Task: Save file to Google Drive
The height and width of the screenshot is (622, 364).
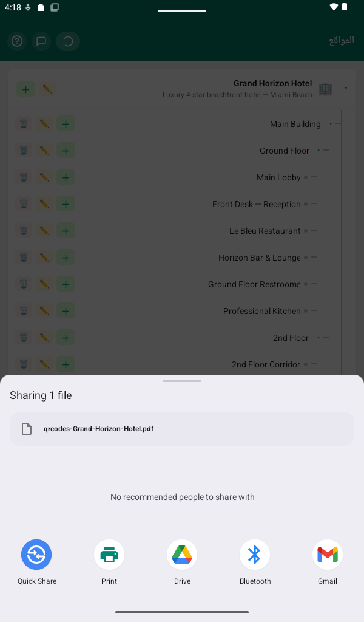Action: coord(182,562)
